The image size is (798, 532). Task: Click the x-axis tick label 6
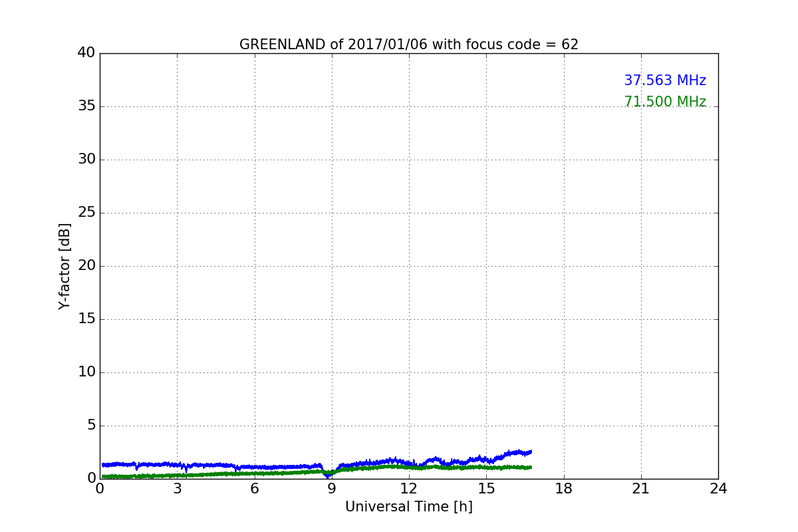(x=254, y=489)
